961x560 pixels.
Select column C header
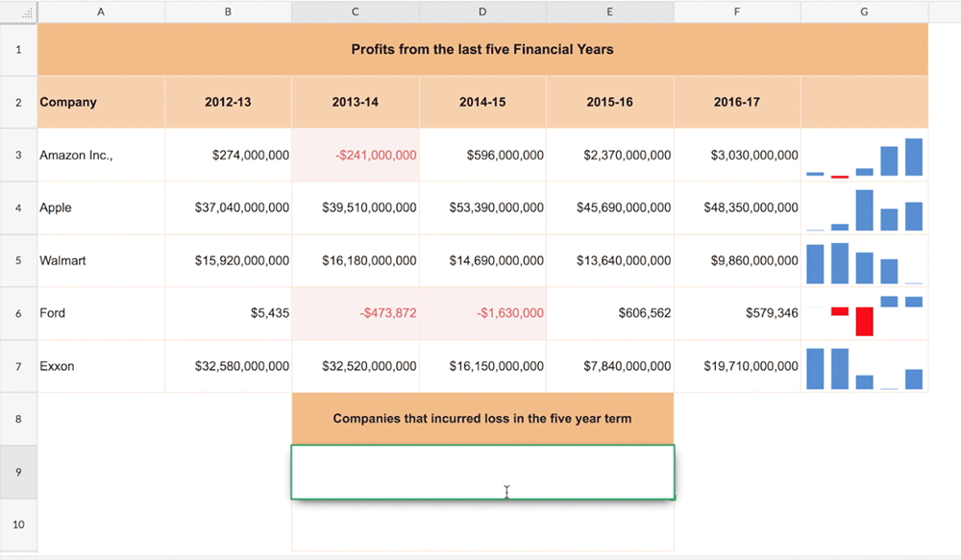pyautogui.click(x=355, y=12)
